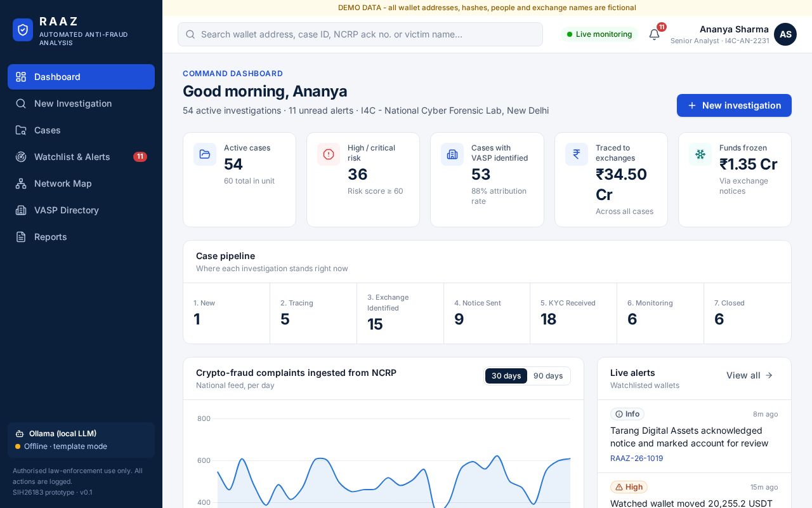Click the snowflake icon on Funds frozen

[x=700, y=154]
